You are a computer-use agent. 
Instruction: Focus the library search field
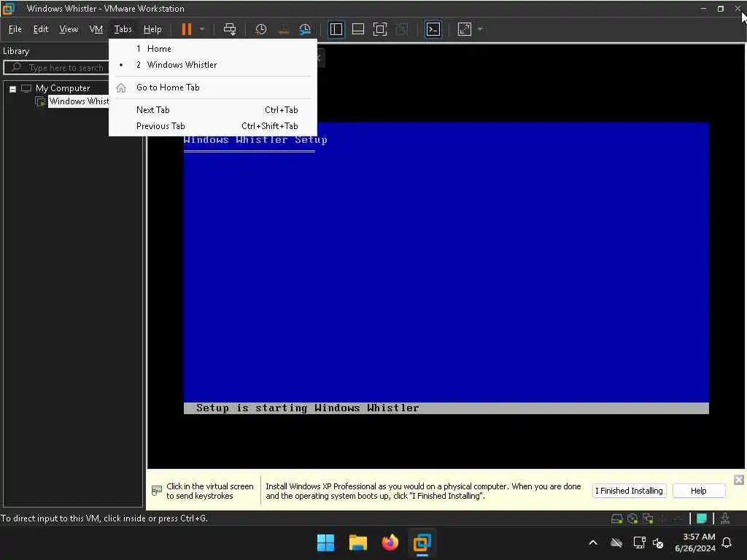click(x=56, y=68)
